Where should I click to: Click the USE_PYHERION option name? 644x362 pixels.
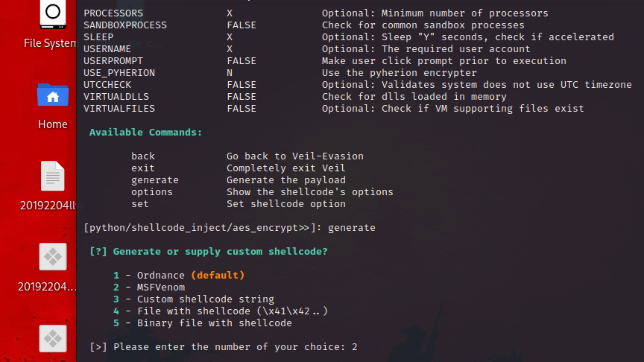[119, 73]
